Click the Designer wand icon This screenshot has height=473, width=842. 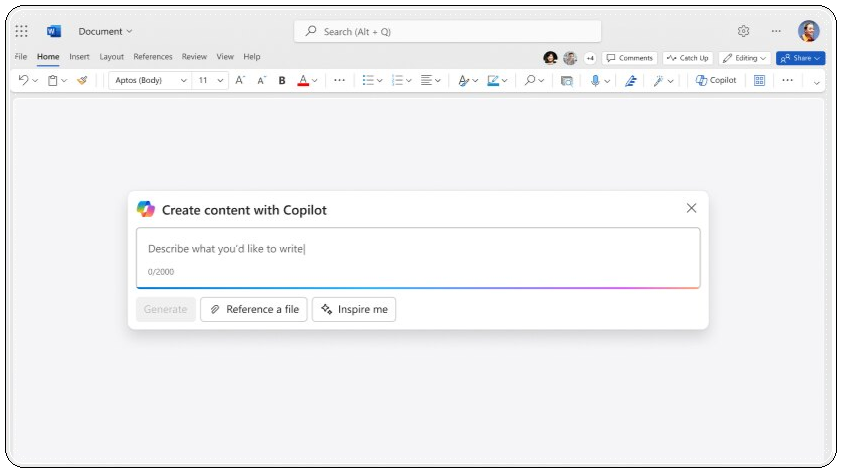pyautogui.click(x=658, y=81)
